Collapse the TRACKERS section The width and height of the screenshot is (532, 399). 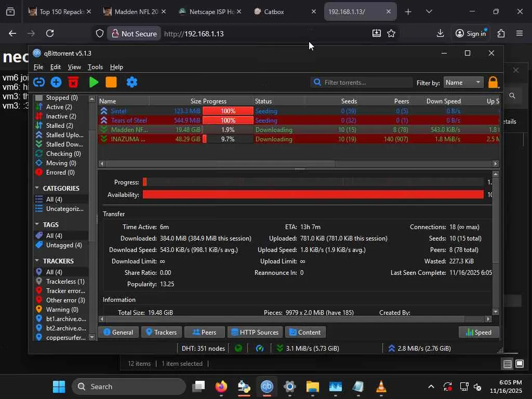click(37, 261)
